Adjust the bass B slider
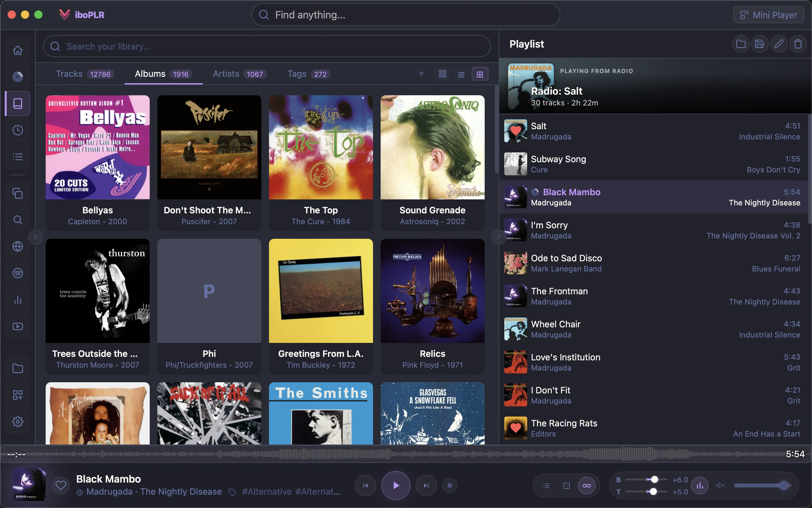The image size is (812, 508). click(x=646, y=480)
